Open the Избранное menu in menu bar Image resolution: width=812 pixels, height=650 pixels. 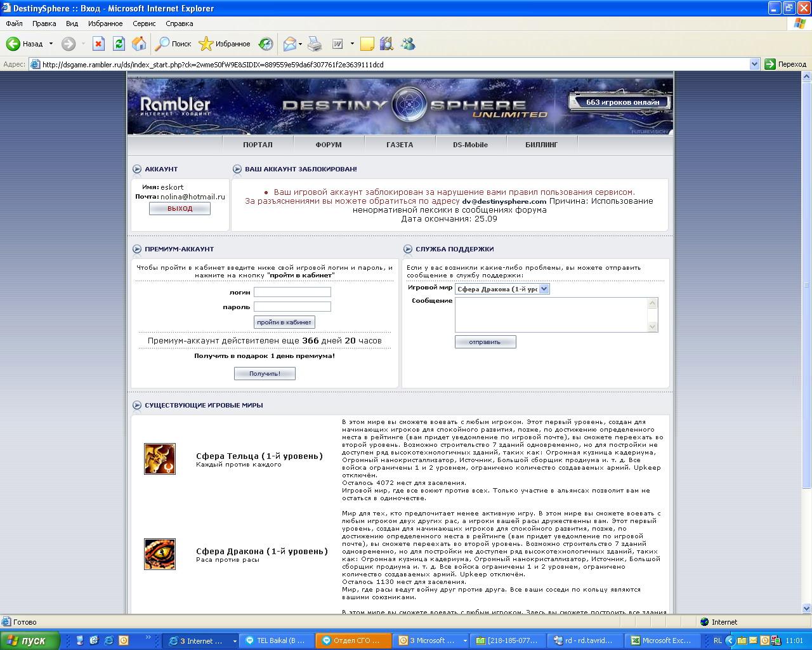click(x=105, y=23)
